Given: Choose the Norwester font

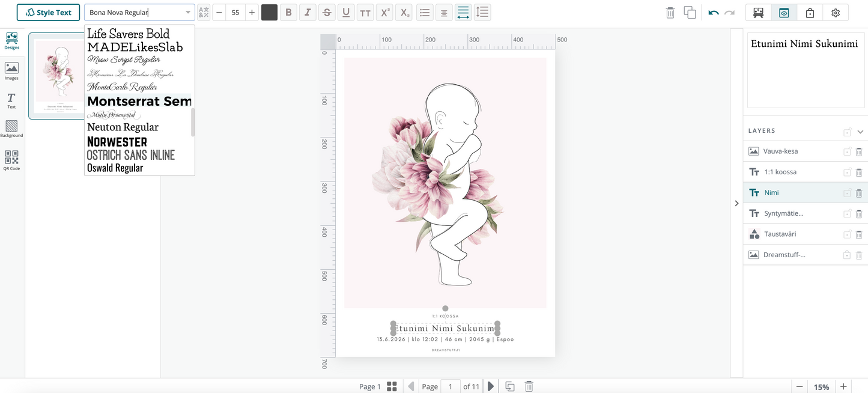Looking at the screenshot, I should click(x=117, y=142).
